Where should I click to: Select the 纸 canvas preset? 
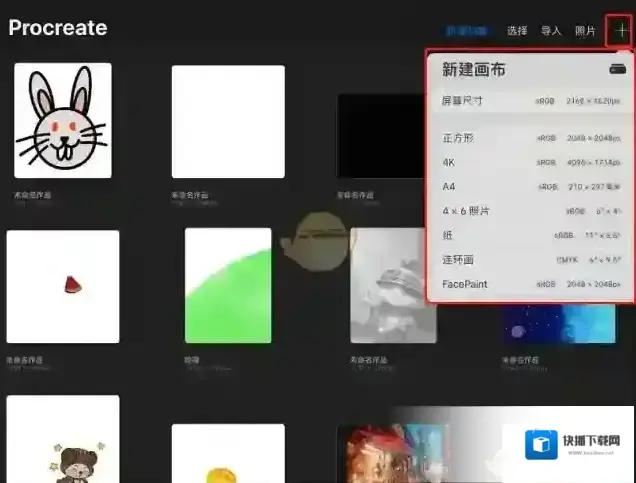pyautogui.click(x=530, y=236)
